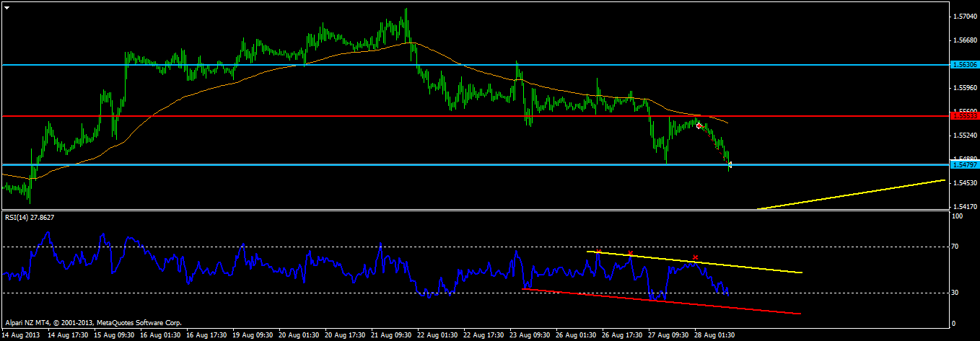Click the 14 Aug 2013 date label
The width and height of the screenshot is (980, 341).
click(x=20, y=335)
